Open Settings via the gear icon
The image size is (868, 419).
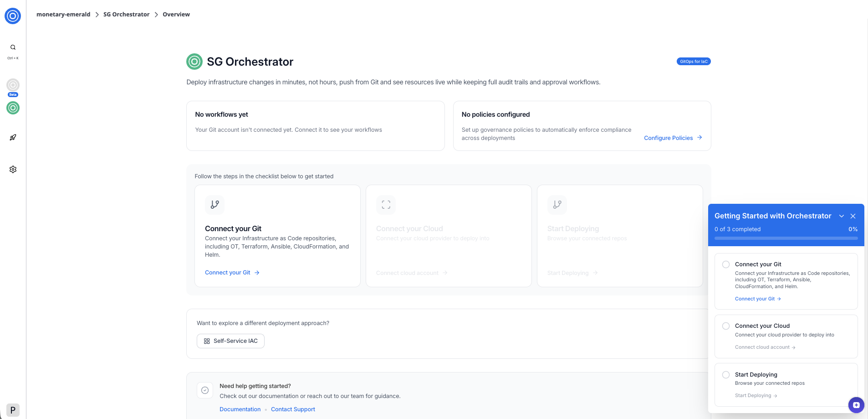[x=12, y=169]
